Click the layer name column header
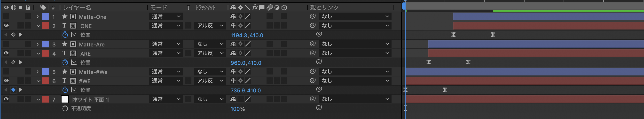 [x=77, y=7]
